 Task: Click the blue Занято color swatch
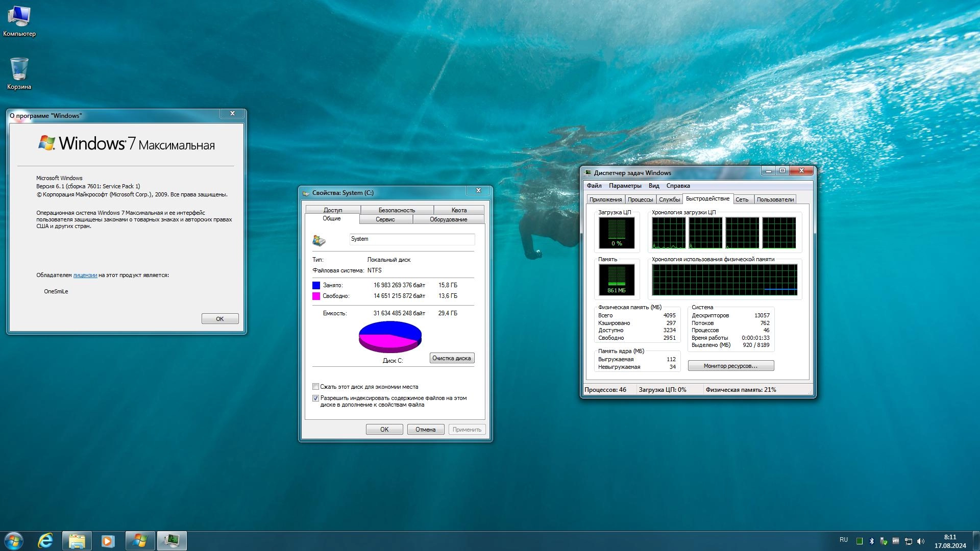[x=316, y=285]
